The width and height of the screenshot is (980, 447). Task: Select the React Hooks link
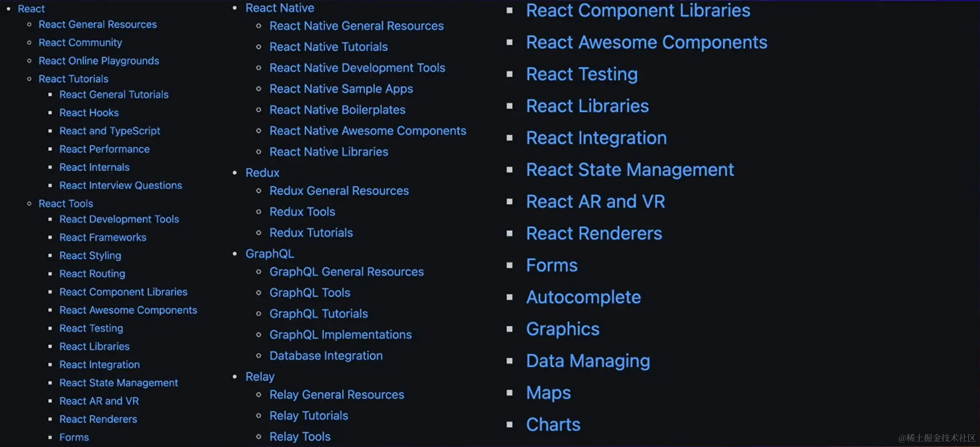click(x=89, y=112)
